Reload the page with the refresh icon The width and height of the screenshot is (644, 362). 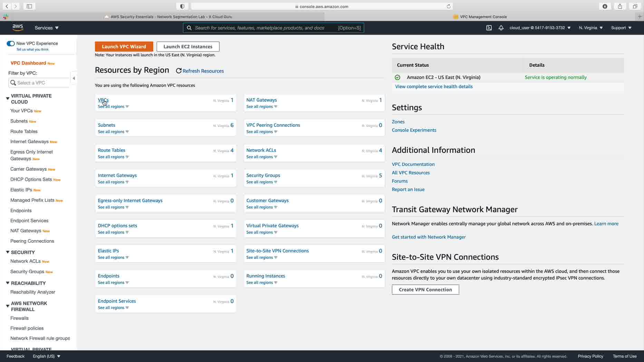[x=449, y=6]
